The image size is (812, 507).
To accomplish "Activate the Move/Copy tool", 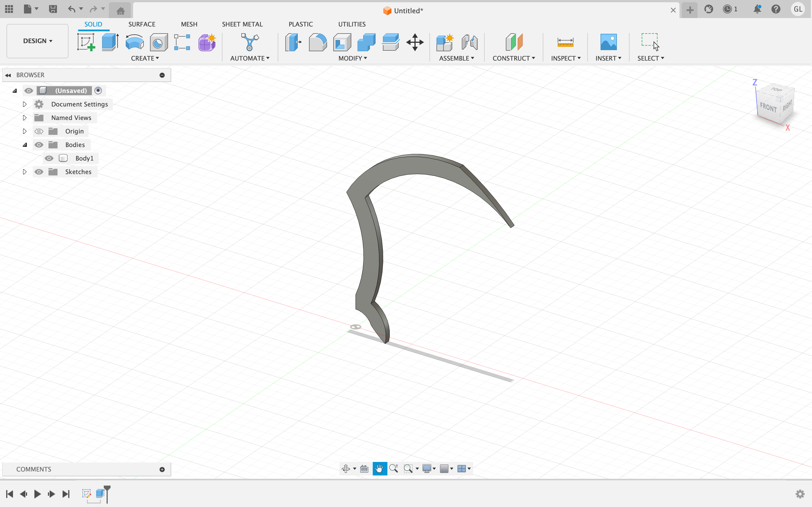I will click(415, 42).
